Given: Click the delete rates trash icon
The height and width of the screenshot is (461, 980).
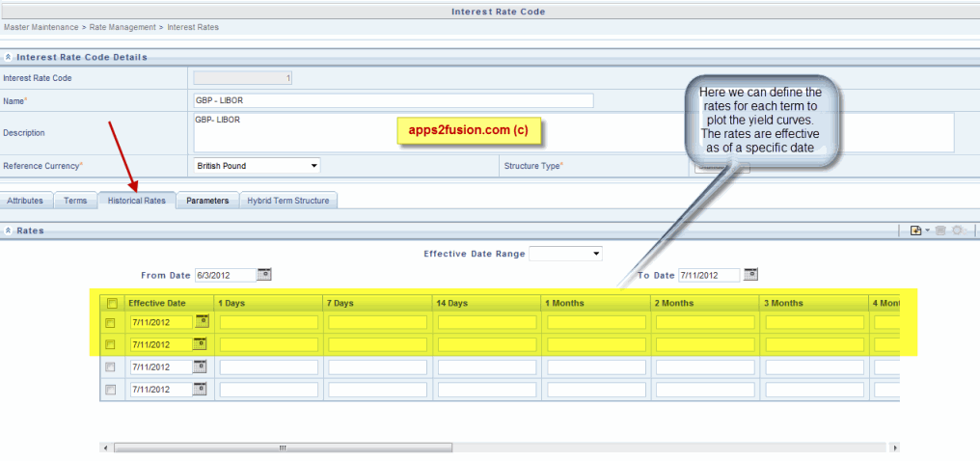Looking at the screenshot, I should pyautogui.click(x=941, y=230).
